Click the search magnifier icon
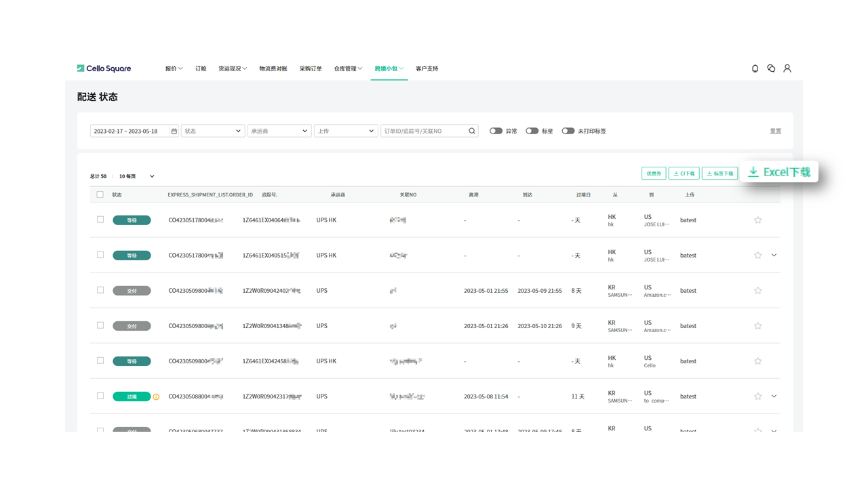This screenshot has width=868, height=488. click(x=472, y=131)
